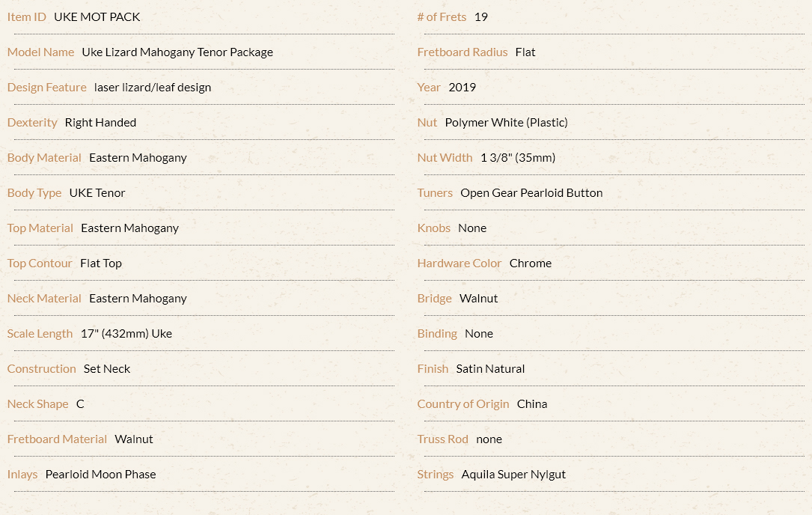Select "Uke Lizard Mahogany Tenor Package" text
The width and height of the screenshot is (812, 515).
(x=177, y=52)
